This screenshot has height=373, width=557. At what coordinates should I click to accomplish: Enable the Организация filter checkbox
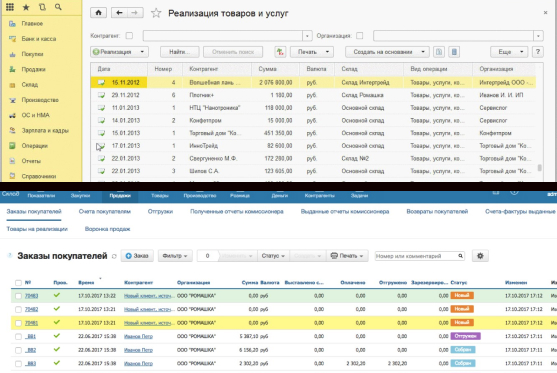(x=360, y=36)
